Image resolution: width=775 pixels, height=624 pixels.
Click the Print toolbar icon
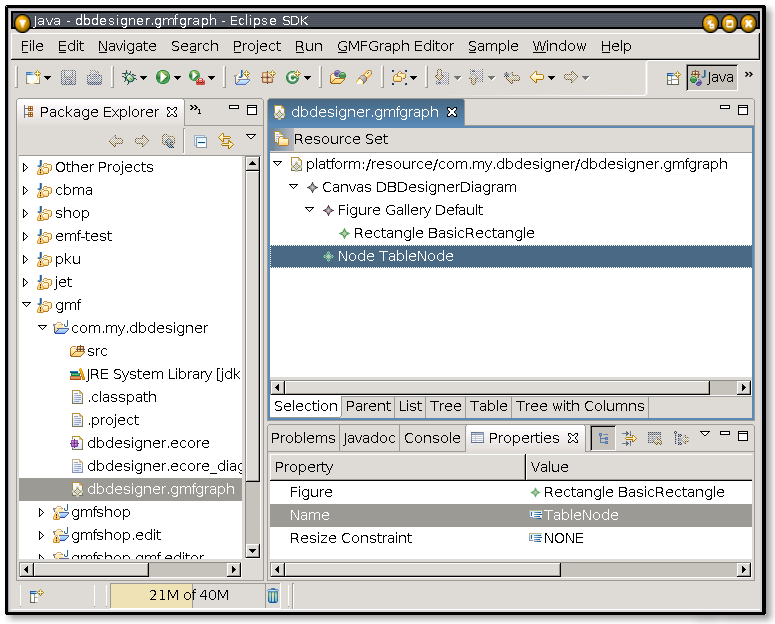94,77
